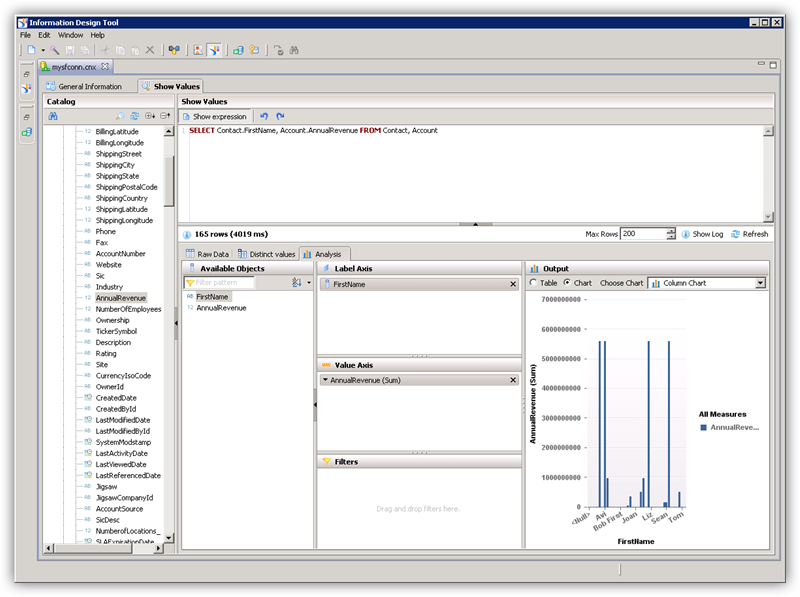The image size is (800, 597).
Task: Click the binoculars search icon in Catalog
Action: point(54,117)
